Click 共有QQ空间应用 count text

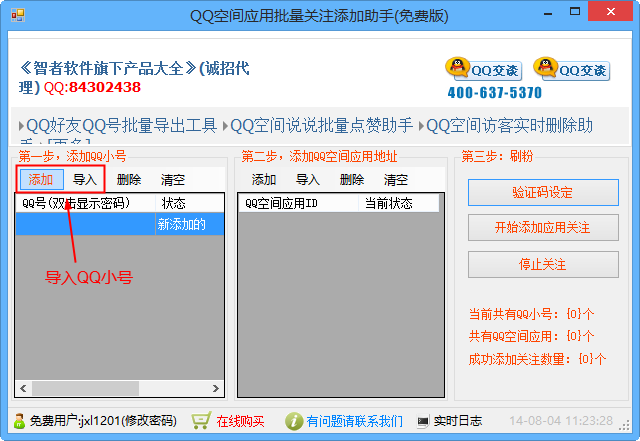(531, 336)
